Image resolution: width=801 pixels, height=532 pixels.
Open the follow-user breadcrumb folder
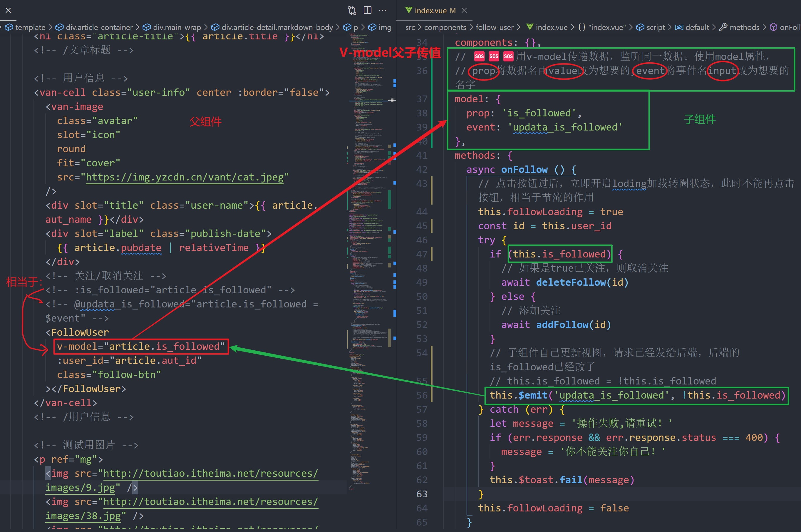point(495,27)
